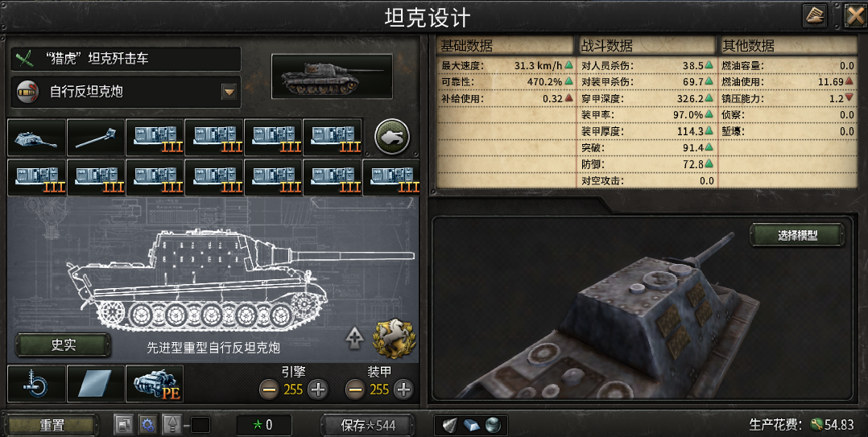Click the 选择模型 choose model button
868x437 pixels.
click(x=797, y=235)
